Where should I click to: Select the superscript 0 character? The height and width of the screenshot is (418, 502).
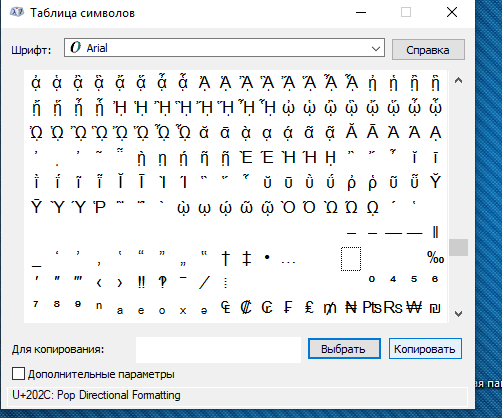(372, 279)
